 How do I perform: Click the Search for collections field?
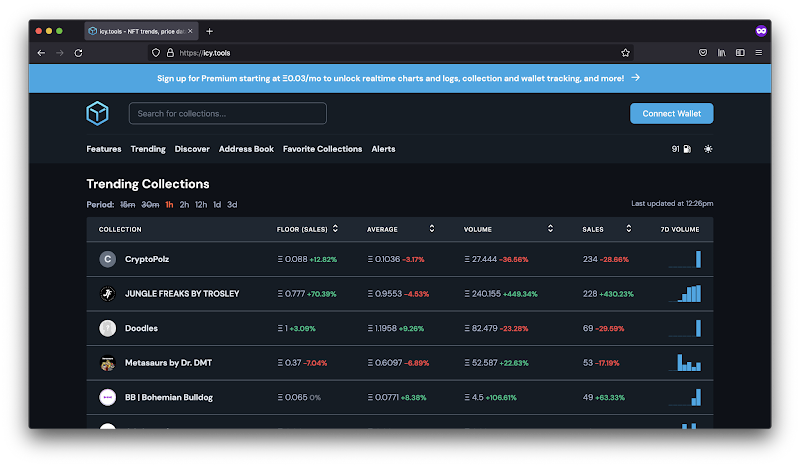pos(228,113)
